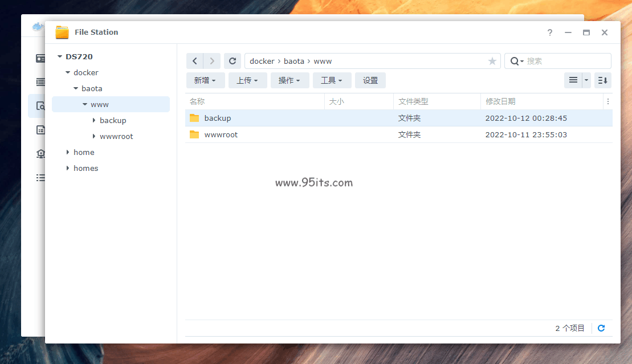Open Log section in background Docker window

pos(40,178)
